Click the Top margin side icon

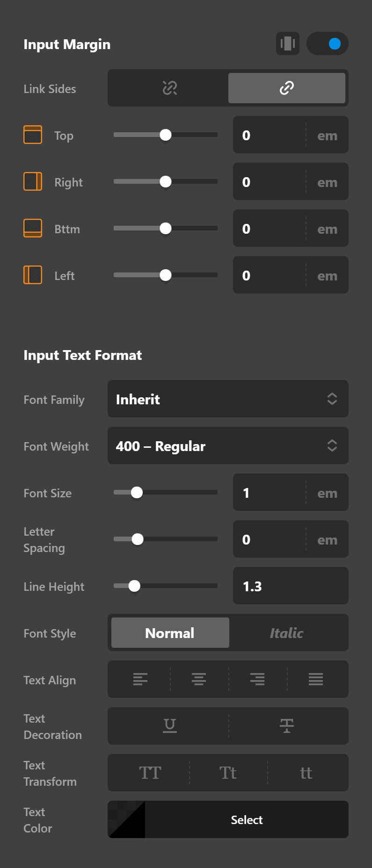click(x=32, y=135)
